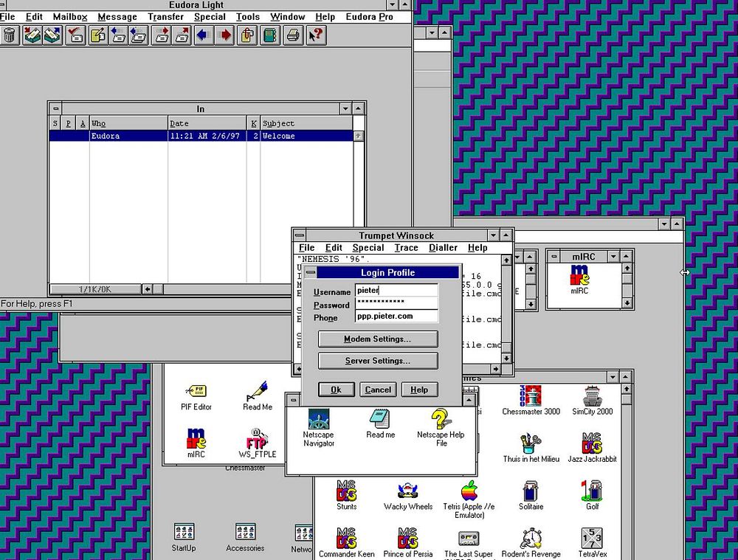Click the Reply All toolbar icon
This screenshot has height=560, width=738.
(138, 35)
